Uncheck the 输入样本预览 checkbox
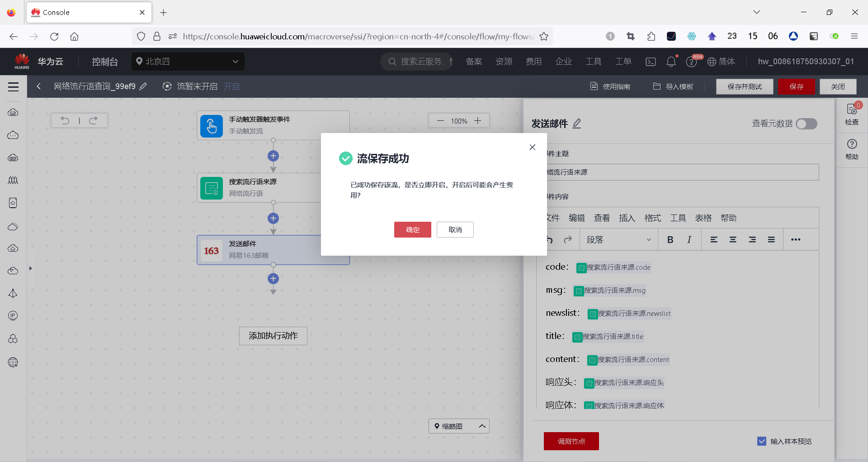 click(762, 441)
